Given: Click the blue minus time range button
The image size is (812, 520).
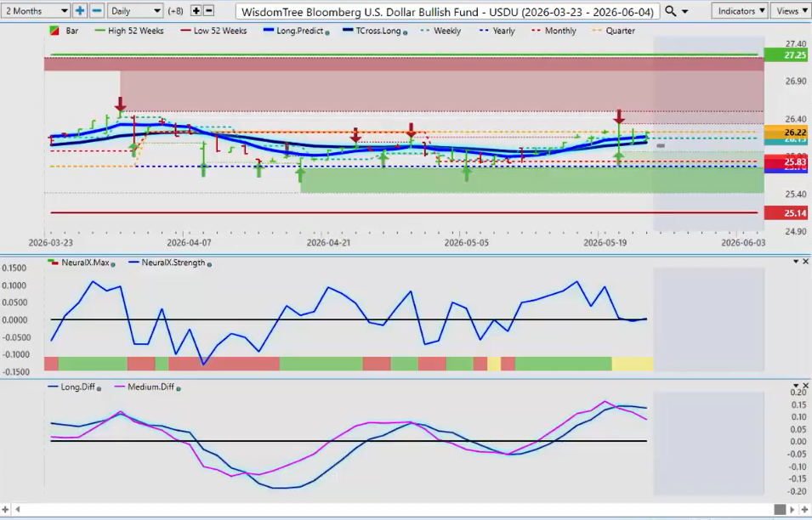Looking at the screenshot, I should (97, 11).
